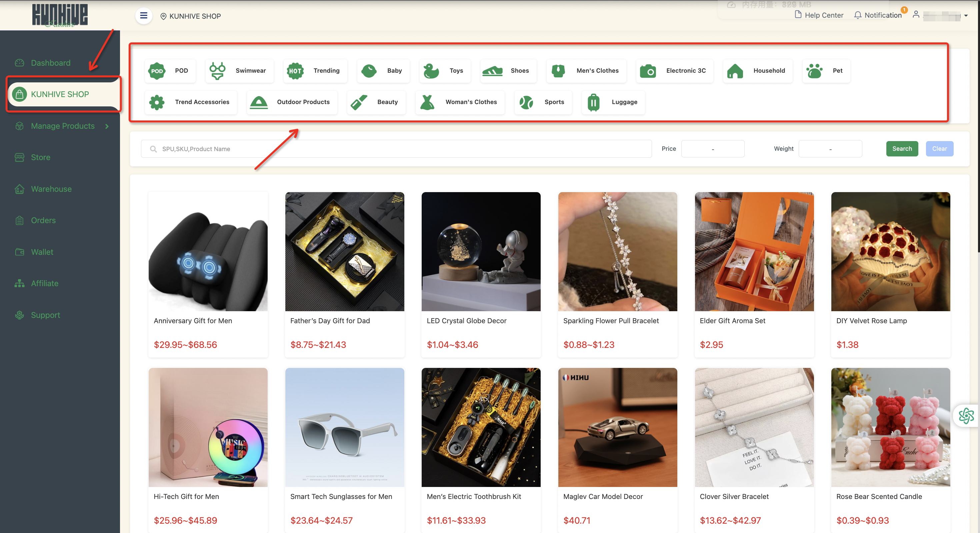Image resolution: width=980 pixels, height=533 pixels.
Task: Select the Swimwear bikini icon
Action: 217,71
